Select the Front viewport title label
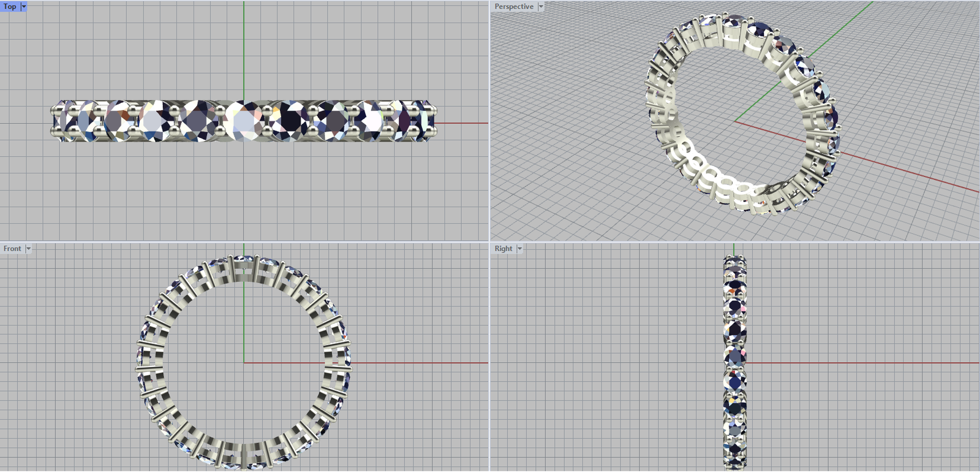This screenshot has width=980, height=473. coord(12,249)
